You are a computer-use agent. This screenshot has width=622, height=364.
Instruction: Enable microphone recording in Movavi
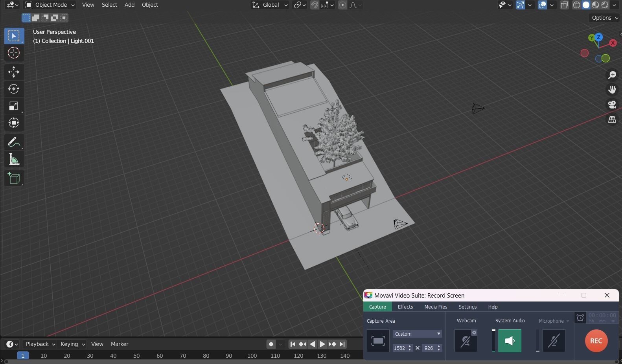click(554, 341)
